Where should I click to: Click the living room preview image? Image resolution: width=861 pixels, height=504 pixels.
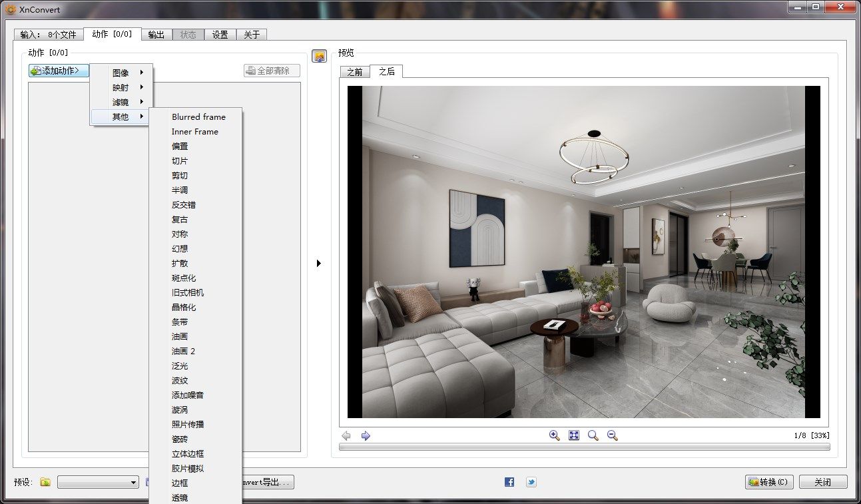(x=584, y=252)
